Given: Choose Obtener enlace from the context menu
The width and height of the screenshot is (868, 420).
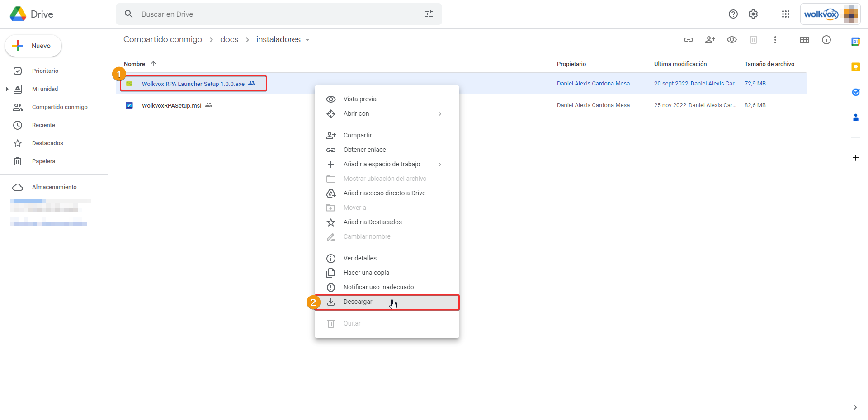Looking at the screenshot, I should (387, 150).
